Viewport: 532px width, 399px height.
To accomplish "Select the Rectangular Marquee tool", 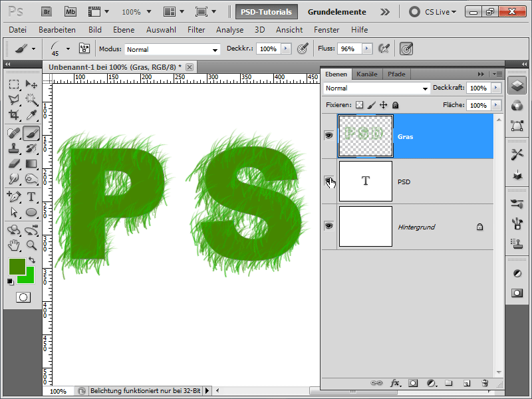I will [x=14, y=84].
